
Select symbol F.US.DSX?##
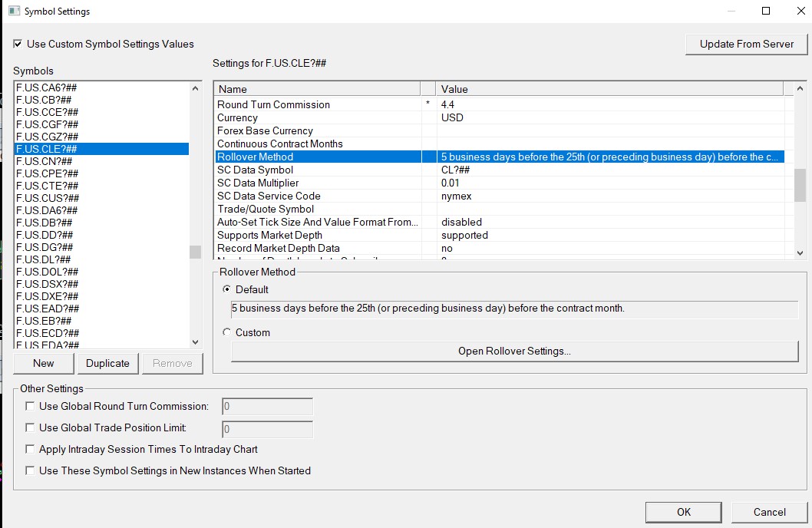[x=101, y=284]
